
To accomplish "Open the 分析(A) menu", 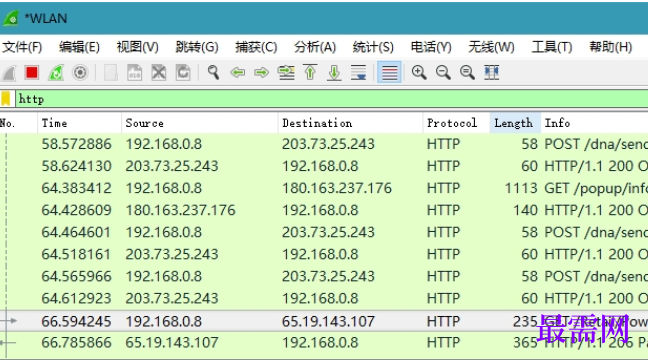I will [315, 47].
